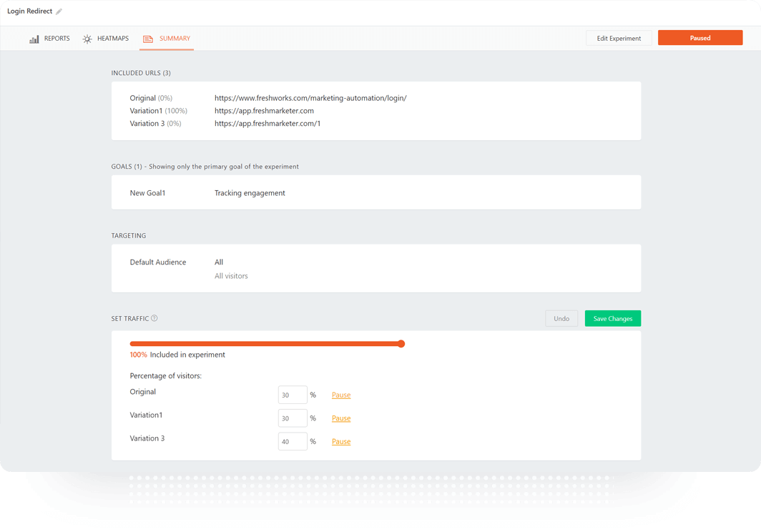
Task: Pause Variation 3 via its Pause link
Action: click(341, 441)
